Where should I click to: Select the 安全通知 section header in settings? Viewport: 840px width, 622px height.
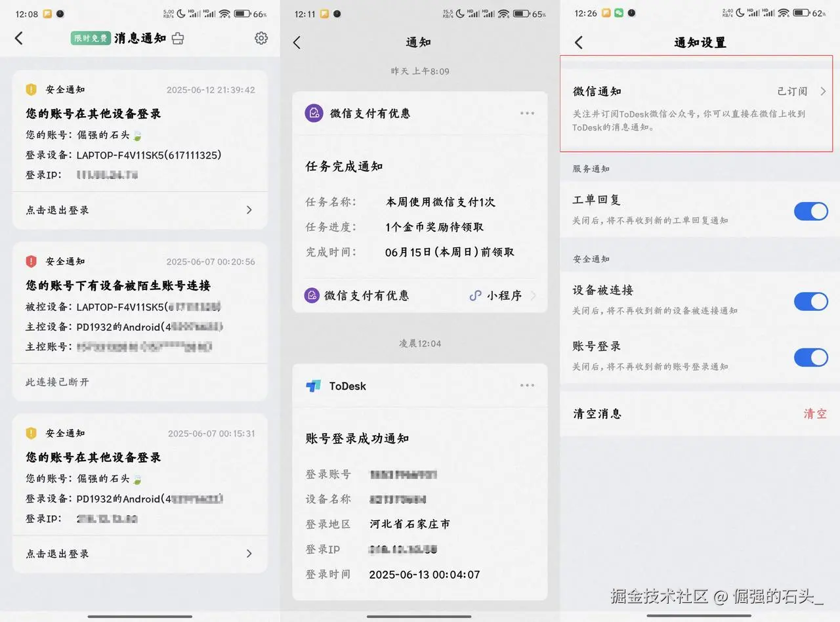coord(591,259)
